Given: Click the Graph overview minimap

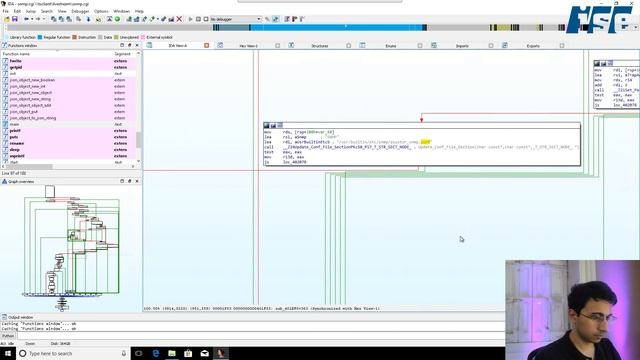Looking at the screenshot, I should pyautogui.click(x=71, y=249).
